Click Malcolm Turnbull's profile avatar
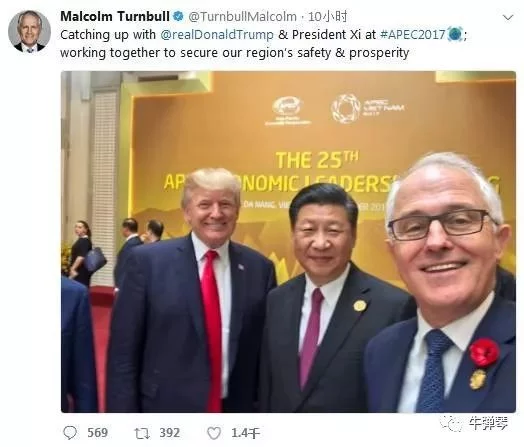The image size is (524, 447). [x=30, y=31]
